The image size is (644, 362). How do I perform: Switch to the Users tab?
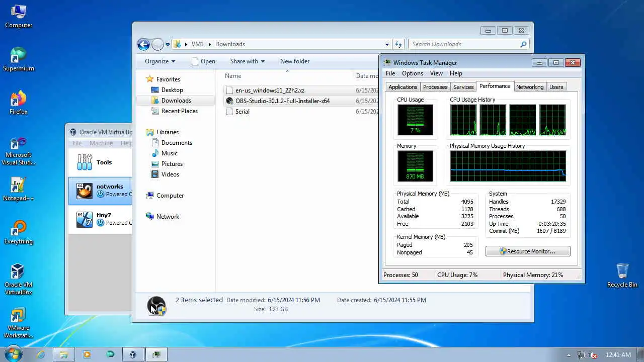(556, 87)
